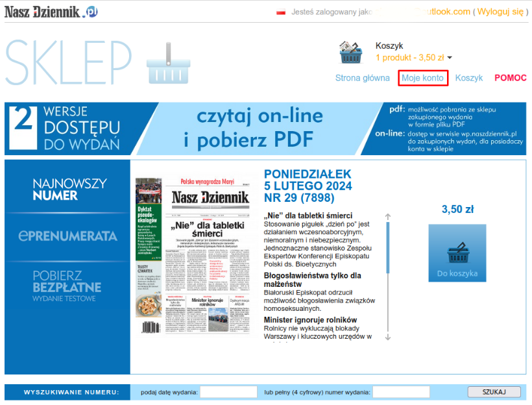Go to Strona główna

[363, 78]
